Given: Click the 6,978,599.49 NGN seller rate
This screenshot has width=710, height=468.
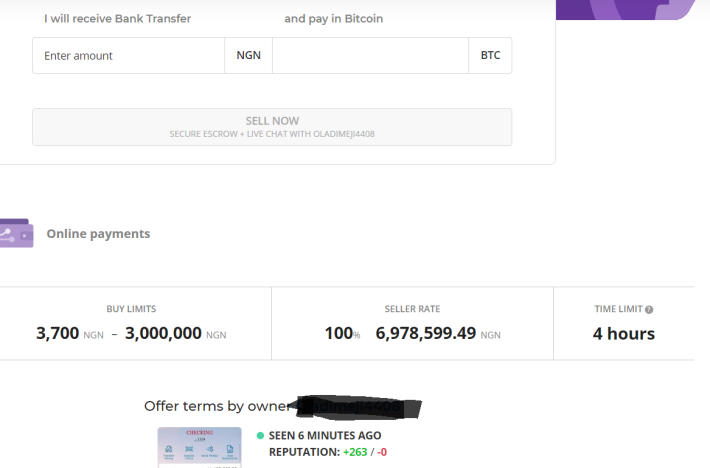Looking at the screenshot, I should pyautogui.click(x=438, y=334).
